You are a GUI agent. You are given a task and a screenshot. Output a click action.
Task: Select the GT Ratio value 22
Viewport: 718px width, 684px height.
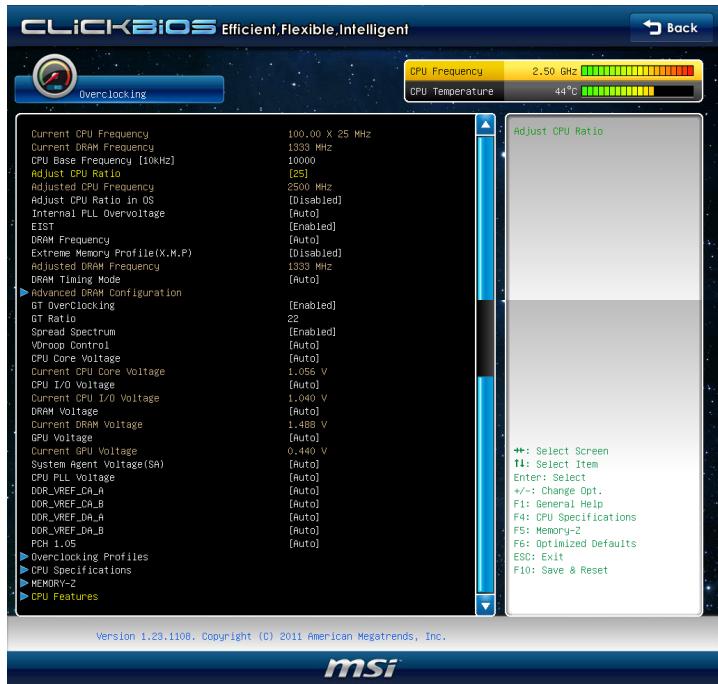[x=293, y=319]
